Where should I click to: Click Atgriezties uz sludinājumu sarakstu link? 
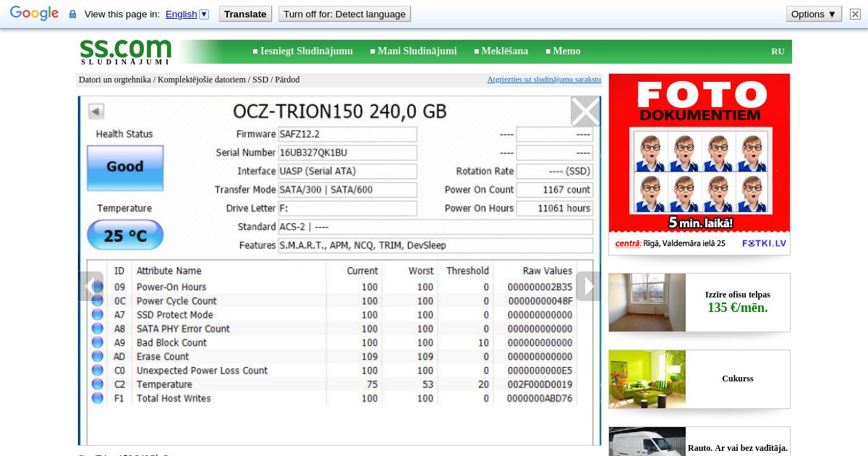pyautogui.click(x=544, y=80)
